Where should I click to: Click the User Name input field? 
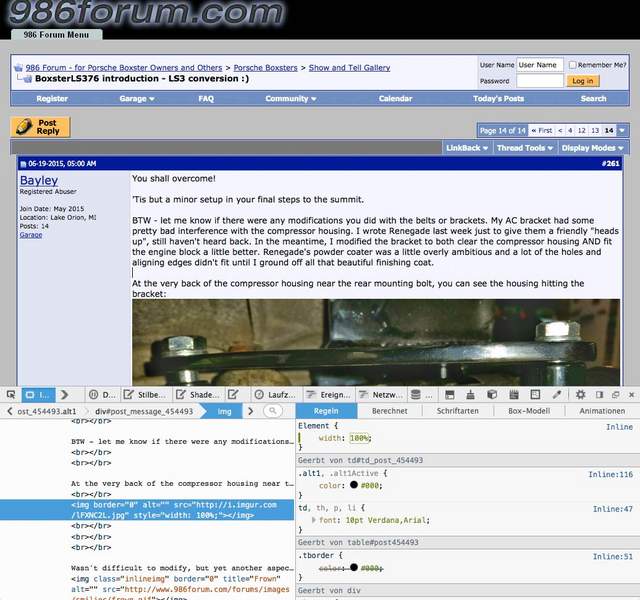(540, 65)
